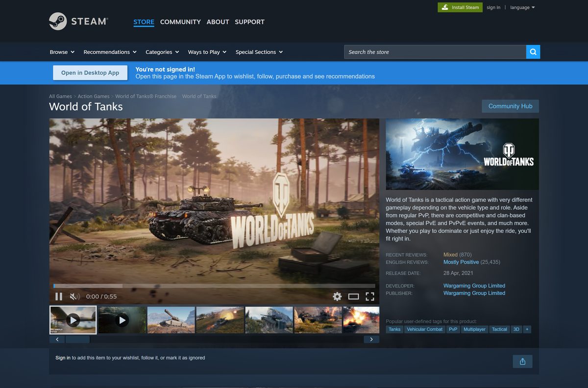Open the ABOUT page
This screenshot has width=588, height=388.
[x=218, y=22]
